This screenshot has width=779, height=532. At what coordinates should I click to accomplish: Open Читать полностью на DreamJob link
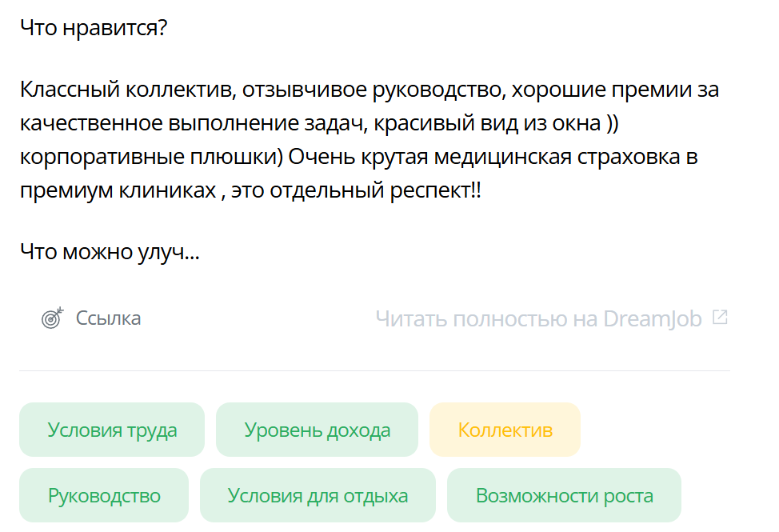(x=538, y=318)
